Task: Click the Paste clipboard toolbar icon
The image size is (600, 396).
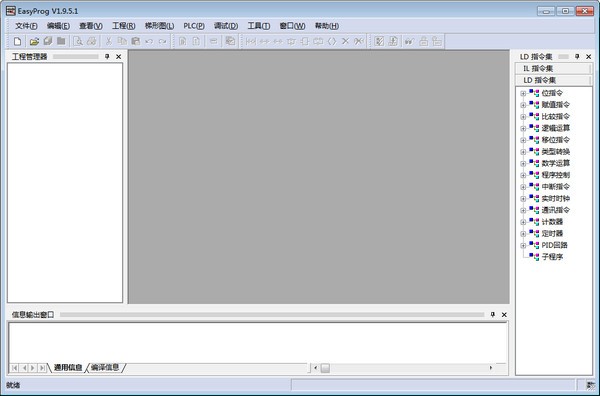Action: click(x=135, y=41)
